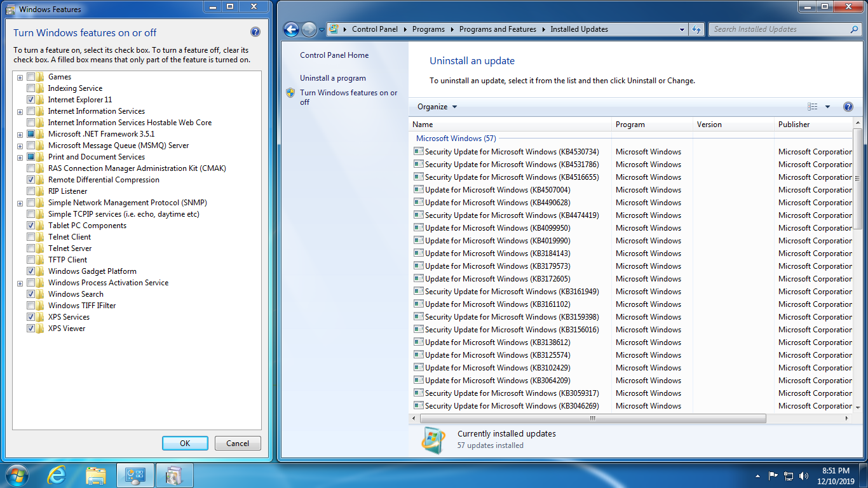Uncheck the XPS Viewer checkbox

tap(31, 329)
